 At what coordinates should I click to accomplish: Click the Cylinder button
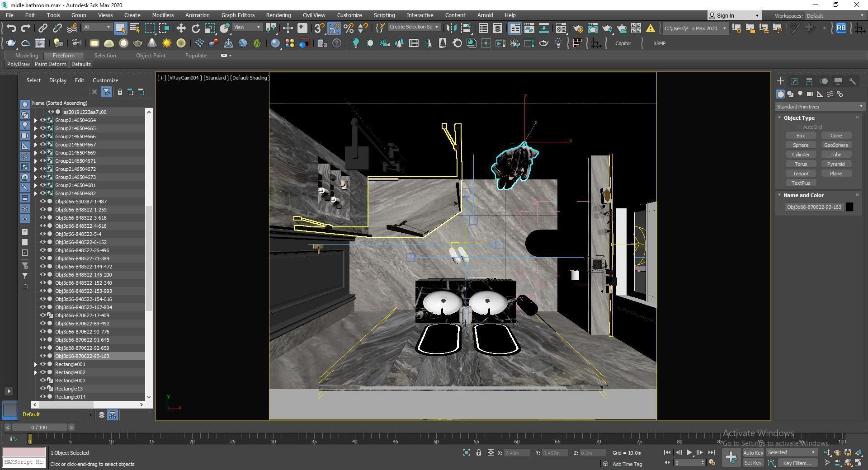coord(801,155)
